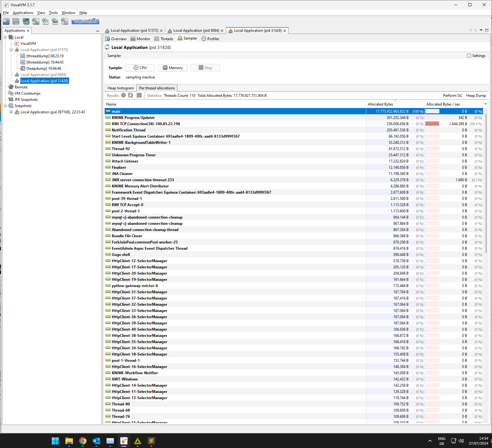This screenshot has height=448, width=492.
Task: Open the Local Application (pid 51572) document tab
Action: [x=134, y=31]
